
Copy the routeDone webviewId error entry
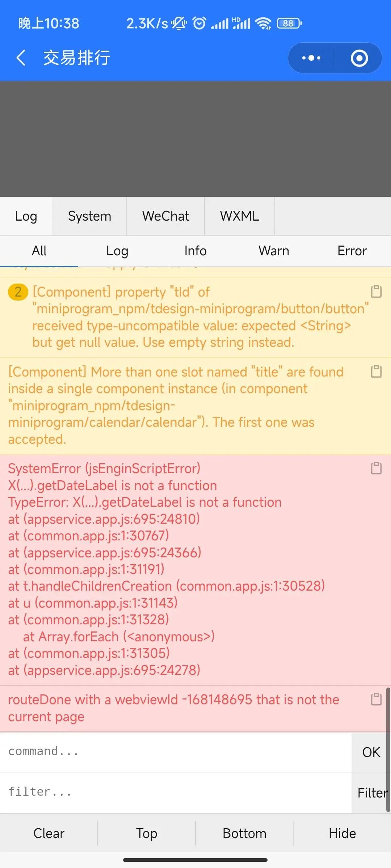(376, 699)
